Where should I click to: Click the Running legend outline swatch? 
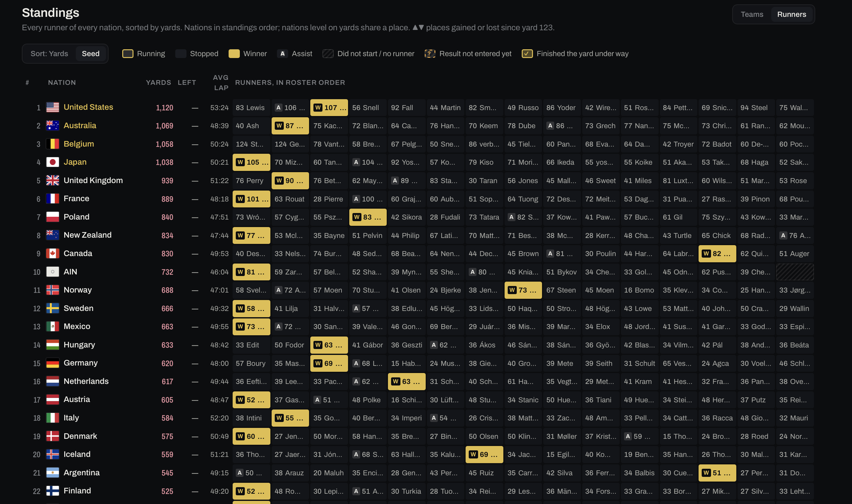click(x=128, y=54)
